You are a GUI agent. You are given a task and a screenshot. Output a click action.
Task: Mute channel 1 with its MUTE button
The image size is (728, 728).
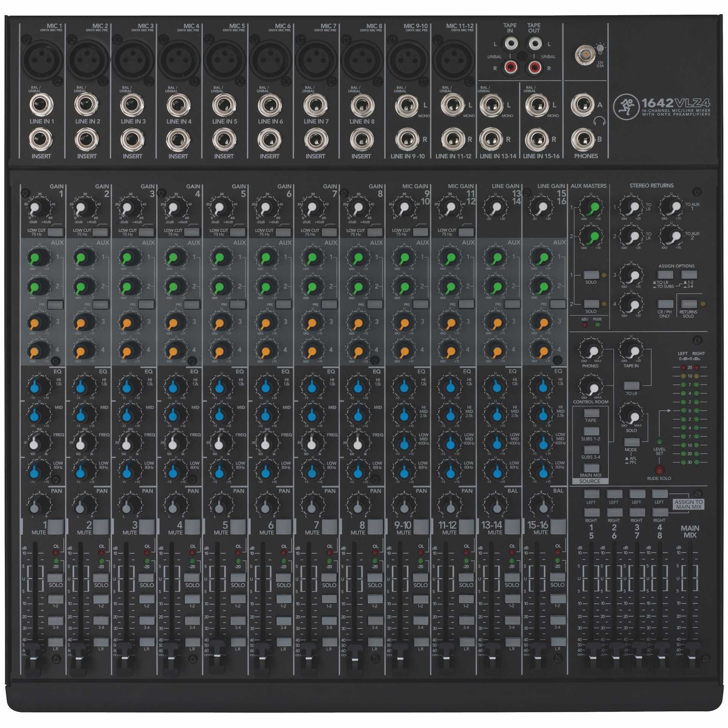[x=55, y=526]
